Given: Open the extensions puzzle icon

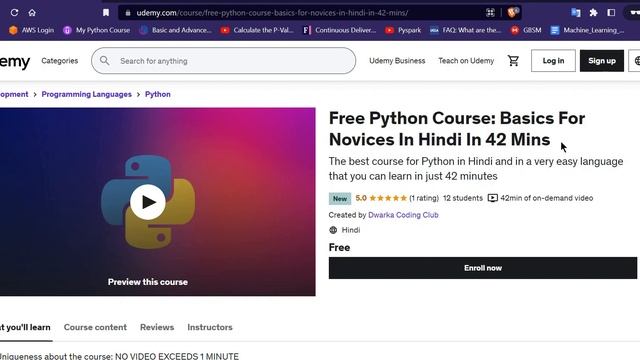Looking at the screenshot, I should (593, 13).
